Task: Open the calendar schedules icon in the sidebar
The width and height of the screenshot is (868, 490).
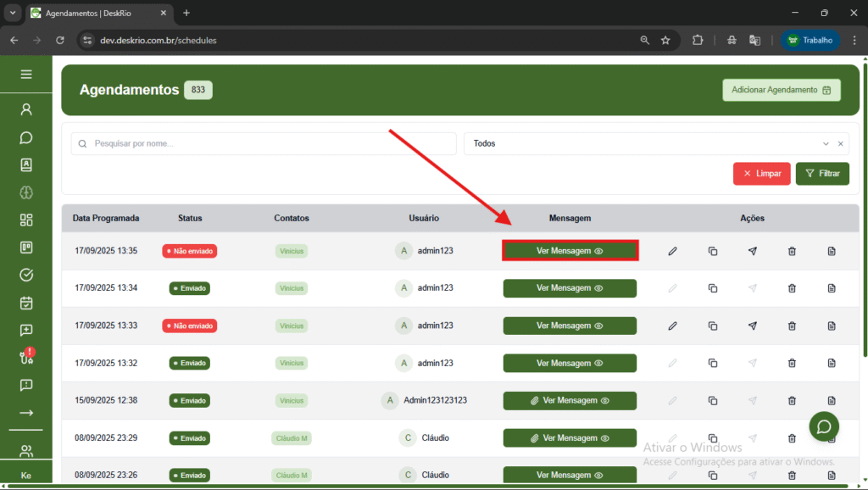Action: tap(26, 303)
